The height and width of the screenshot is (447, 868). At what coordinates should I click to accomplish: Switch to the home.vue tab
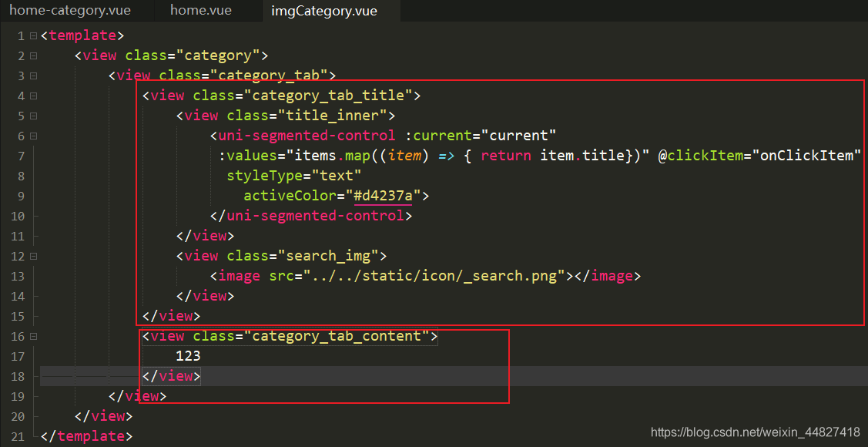[x=201, y=11]
